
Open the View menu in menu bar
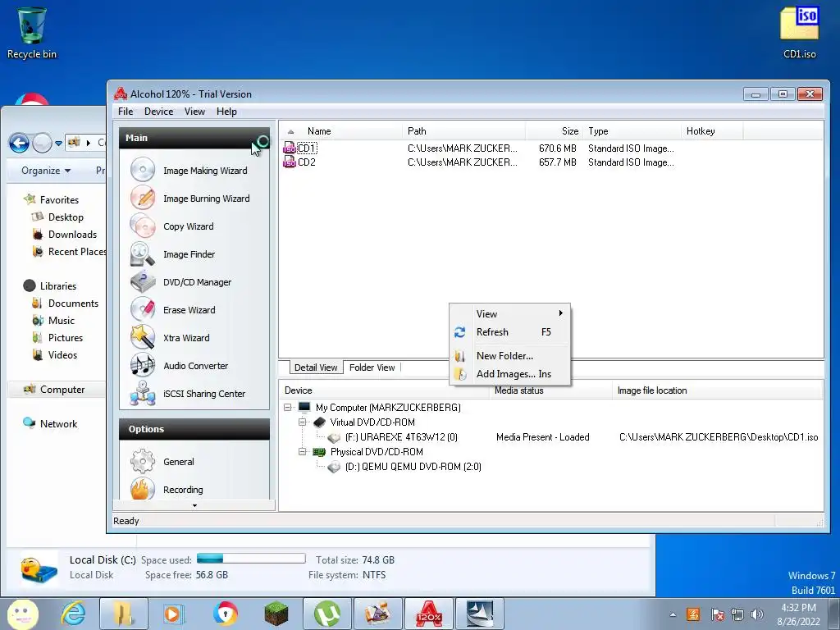(x=194, y=112)
